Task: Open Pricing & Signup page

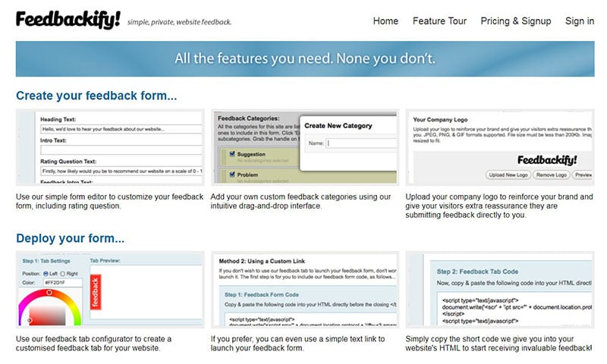Action: tap(516, 21)
